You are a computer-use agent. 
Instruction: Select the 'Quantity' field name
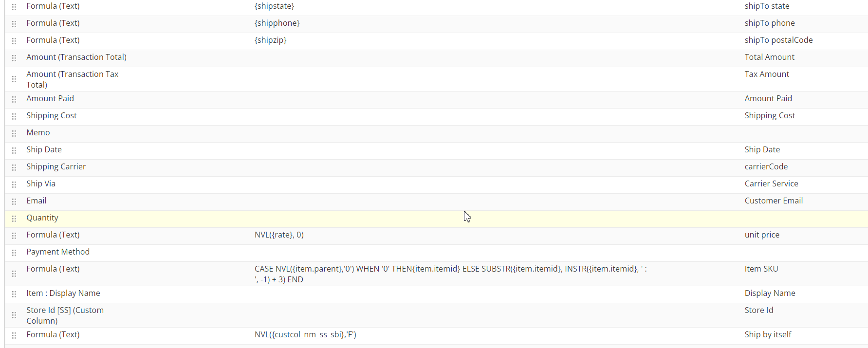tap(42, 218)
